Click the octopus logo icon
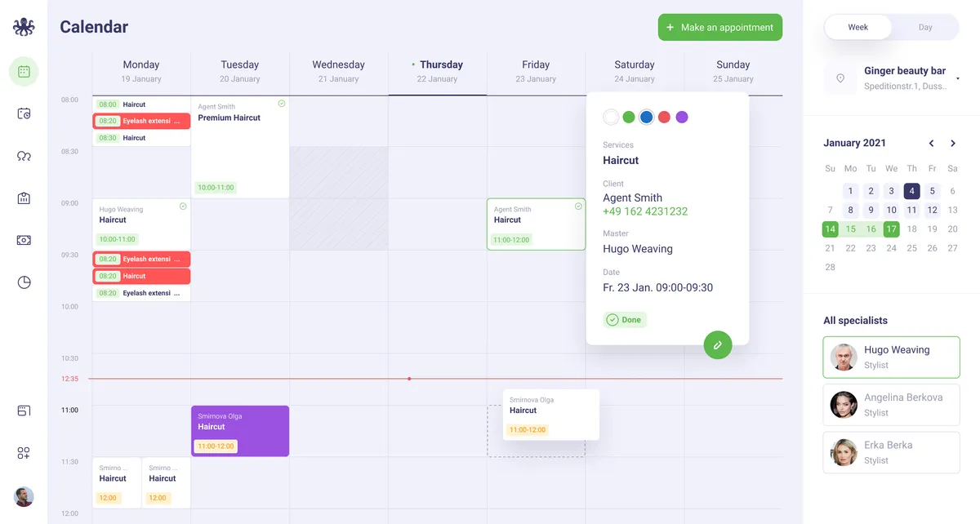 tap(24, 26)
